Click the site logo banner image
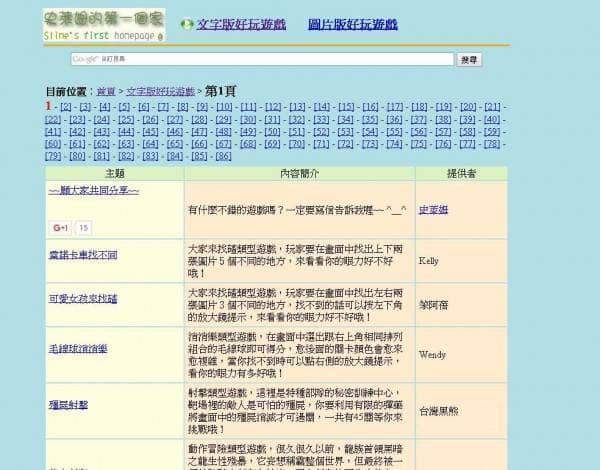The image size is (600, 470). click(104, 25)
